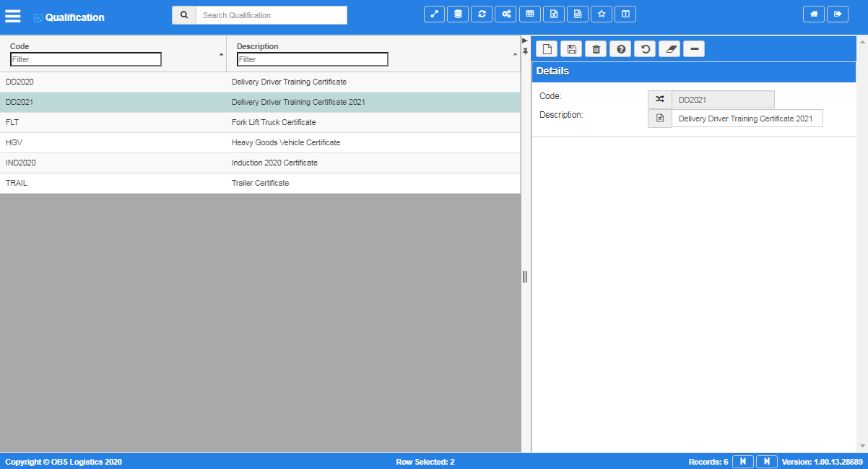Create new record with blank page icon

pyautogui.click(x=547, y=49)
